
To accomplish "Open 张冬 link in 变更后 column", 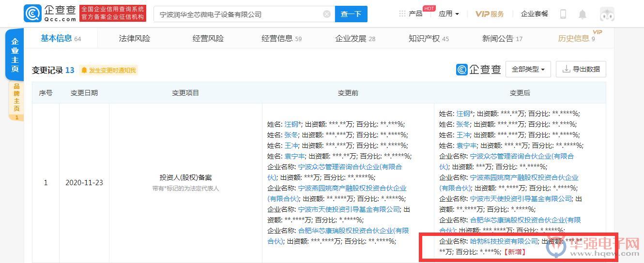I will pos(463,124).
